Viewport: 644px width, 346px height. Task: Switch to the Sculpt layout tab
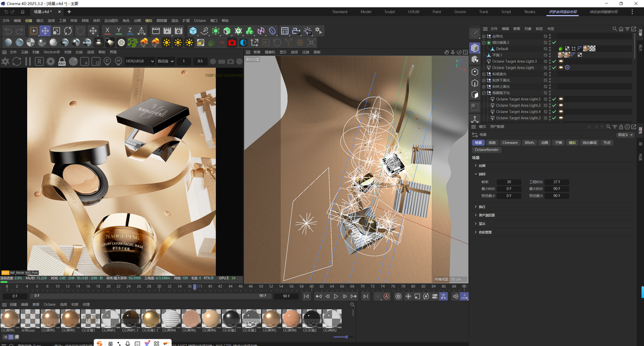[389, 12]
